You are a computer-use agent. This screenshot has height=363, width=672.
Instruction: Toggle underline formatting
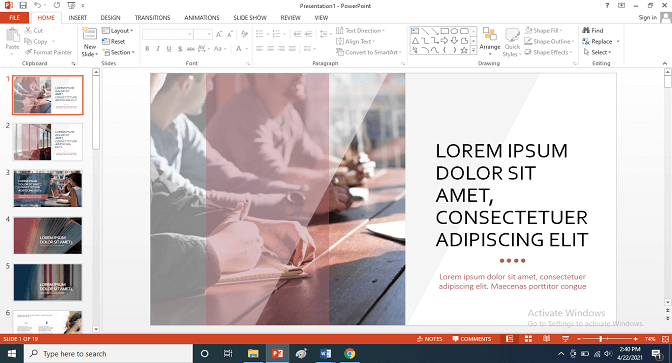click(169, 48)
